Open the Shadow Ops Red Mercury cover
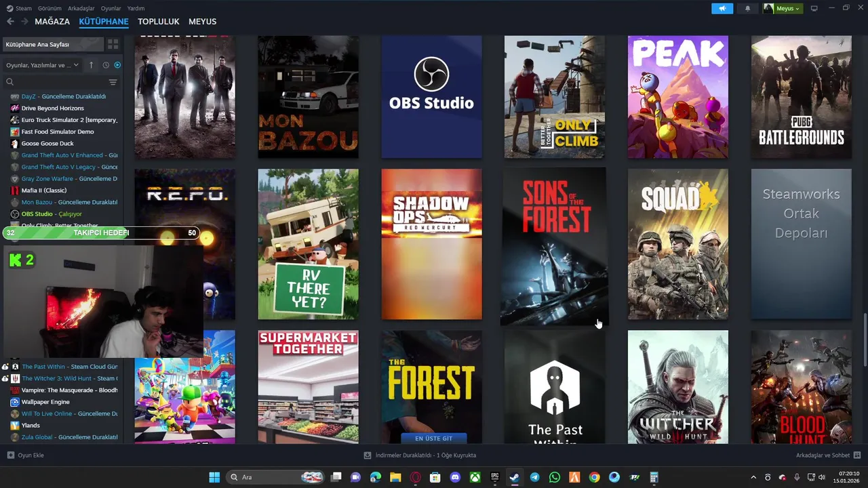 431,244
